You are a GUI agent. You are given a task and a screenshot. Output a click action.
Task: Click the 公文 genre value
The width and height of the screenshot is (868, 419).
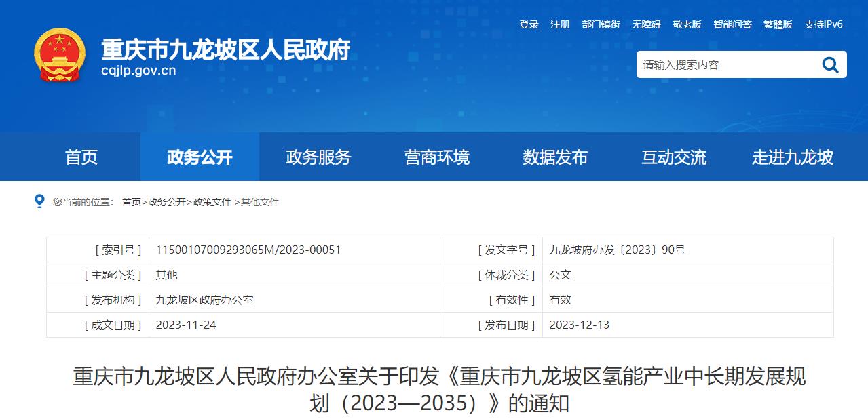pos(560,275)
